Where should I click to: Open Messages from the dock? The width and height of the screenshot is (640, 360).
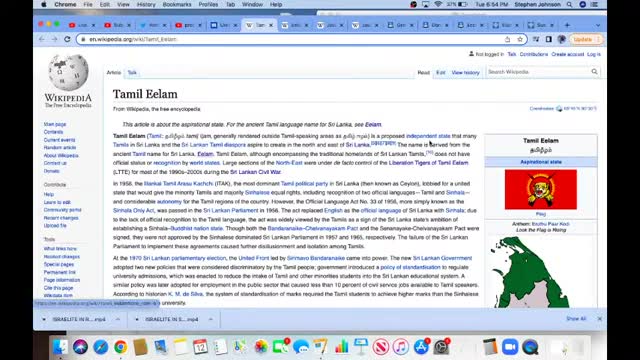pos(301,347)
